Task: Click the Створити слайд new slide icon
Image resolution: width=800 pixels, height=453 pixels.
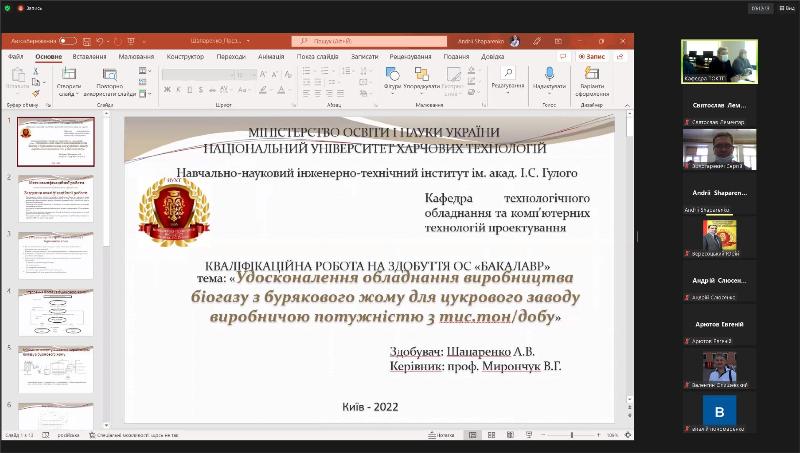Action: click(69, 74)
